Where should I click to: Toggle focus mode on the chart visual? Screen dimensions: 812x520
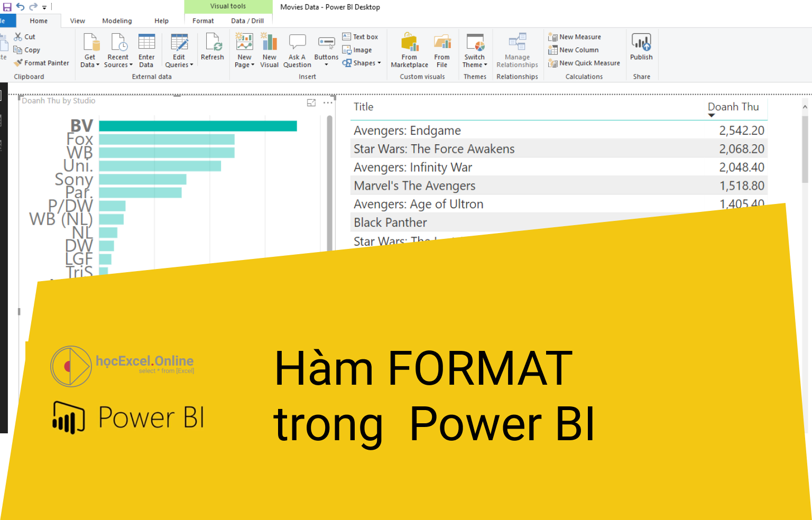311,103
